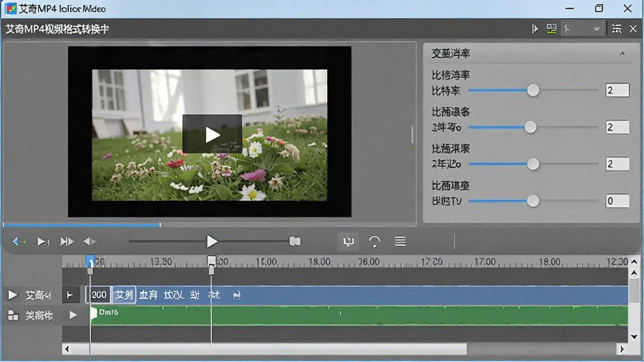
Task: Click the camera icon at slider end
Action: pos(295,241)
